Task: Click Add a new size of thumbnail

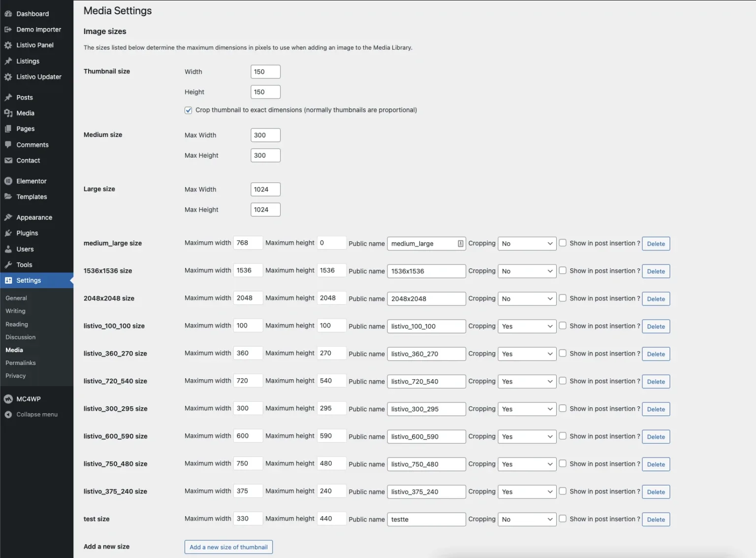Action: (x=228, y=547)
